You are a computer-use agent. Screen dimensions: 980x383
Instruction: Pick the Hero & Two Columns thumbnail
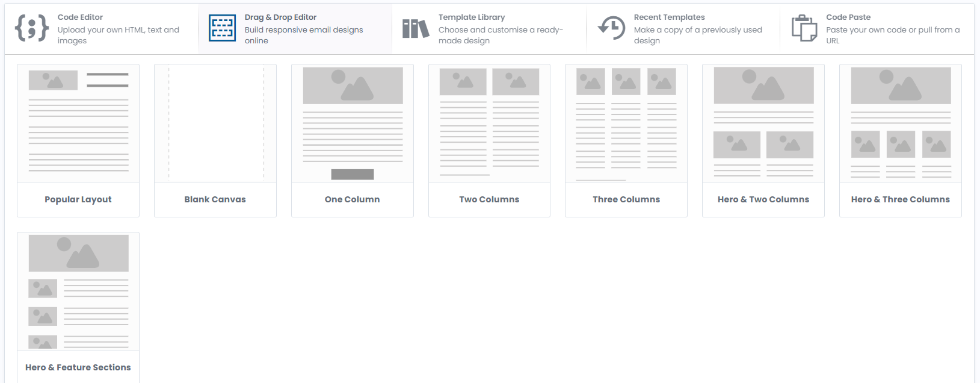(763, 123)
